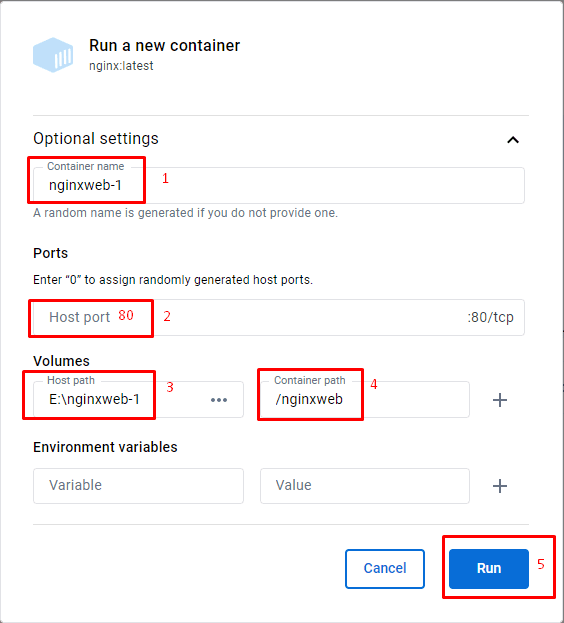The height and width of the screenshot is (623, 564).
Task: Click the :80/tcp container port label
Action: [x=490, y=317]
